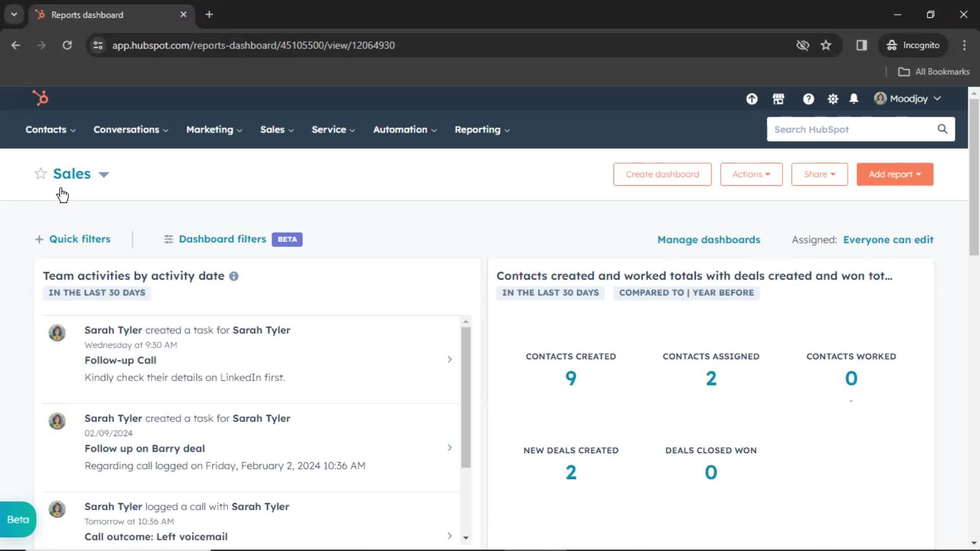Open the help question mark icon
The width and height of the screenshot is (980, 551).
click(x=808, y=99)
